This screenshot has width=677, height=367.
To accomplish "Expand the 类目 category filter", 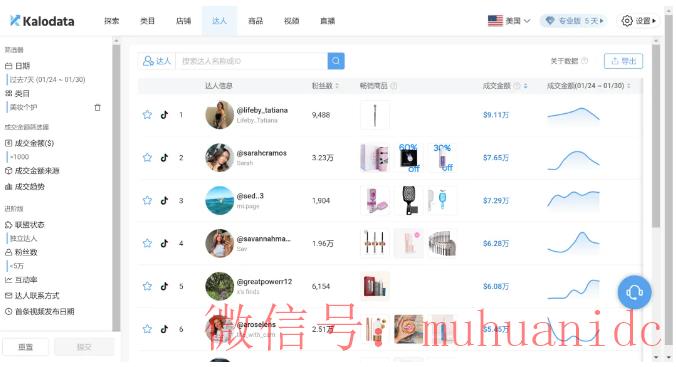I will [x=17, y=94].
